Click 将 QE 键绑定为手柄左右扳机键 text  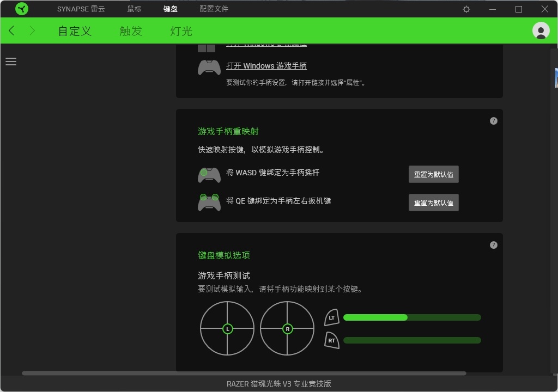[x=278, y=201]
